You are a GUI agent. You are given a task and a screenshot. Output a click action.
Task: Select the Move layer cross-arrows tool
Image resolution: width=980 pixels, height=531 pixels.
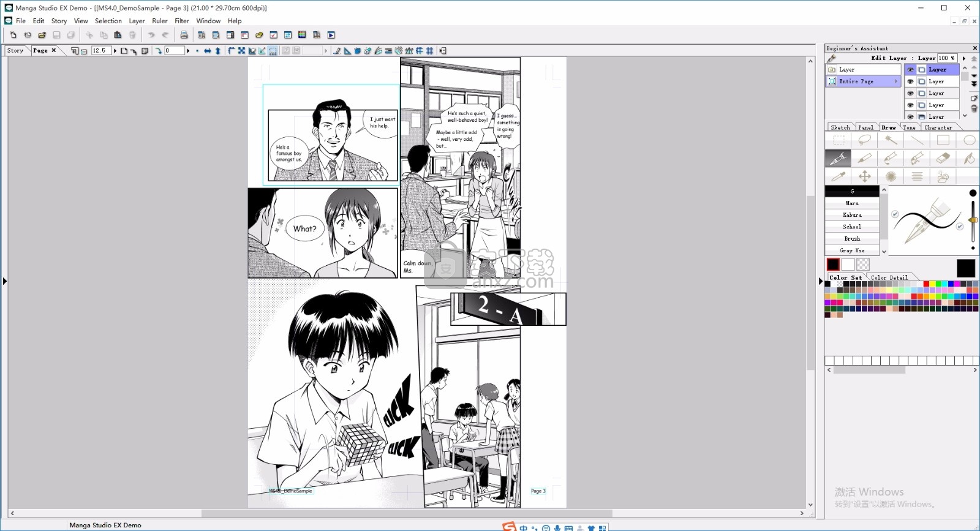[x=864, y=177]
